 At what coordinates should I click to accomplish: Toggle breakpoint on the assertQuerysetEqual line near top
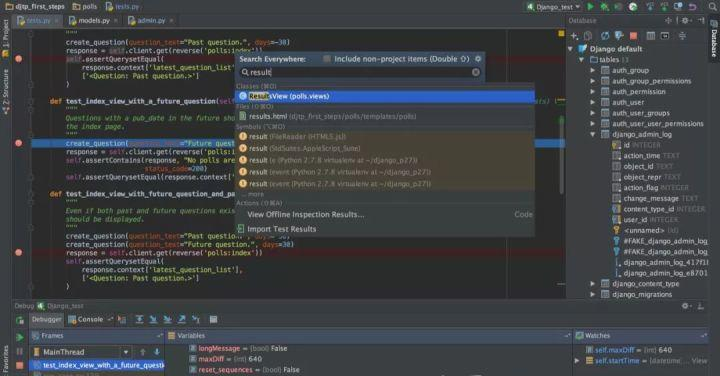[18, 59]
